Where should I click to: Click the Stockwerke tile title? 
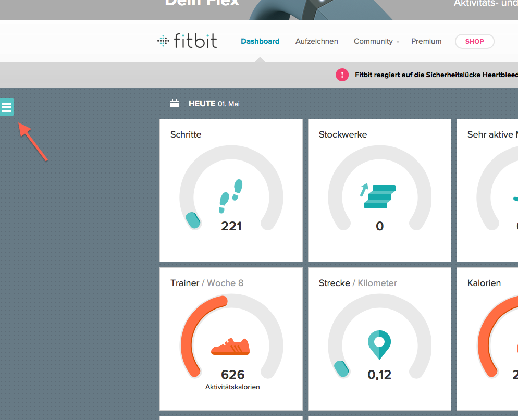click(343, 134)
